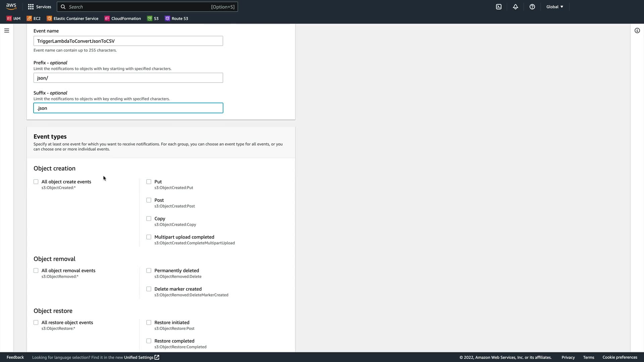Expand the Global region dropdown
The width and height of the screenshot is (644, 362).
[555, 7]
